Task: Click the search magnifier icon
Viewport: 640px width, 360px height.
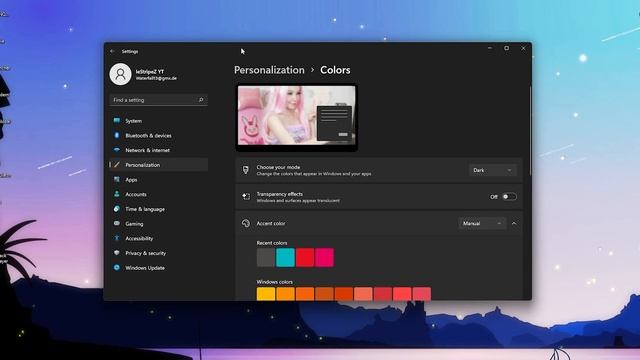Action: 201,100
